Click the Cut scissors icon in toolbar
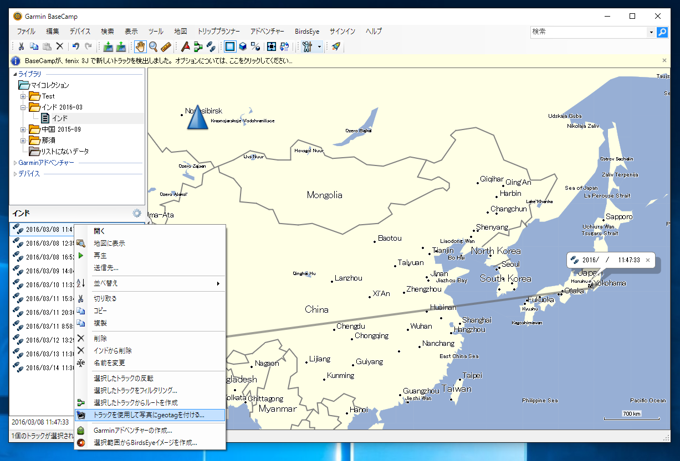 click(x=21, y=46)
